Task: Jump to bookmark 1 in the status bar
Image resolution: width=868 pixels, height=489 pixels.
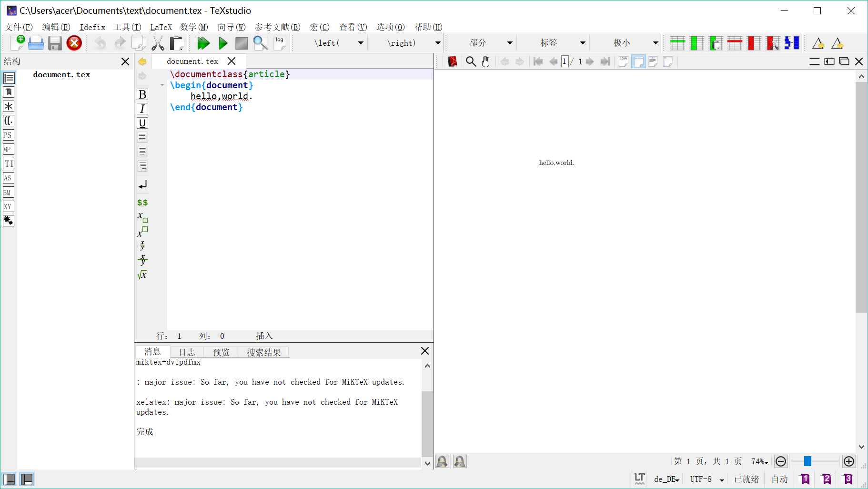Action: coord(805,479)
